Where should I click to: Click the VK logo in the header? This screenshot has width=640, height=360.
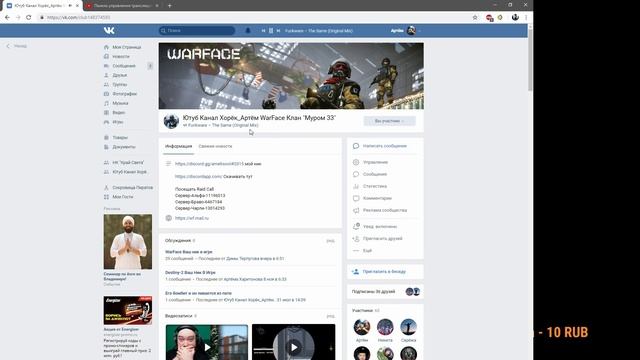click(109, 31)
